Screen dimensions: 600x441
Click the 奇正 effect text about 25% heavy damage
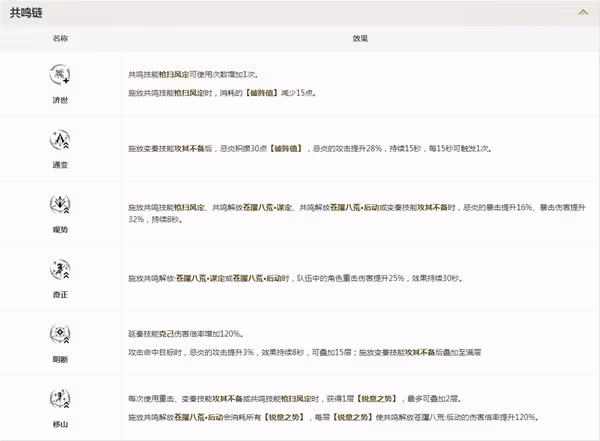[x=295, y=278]
